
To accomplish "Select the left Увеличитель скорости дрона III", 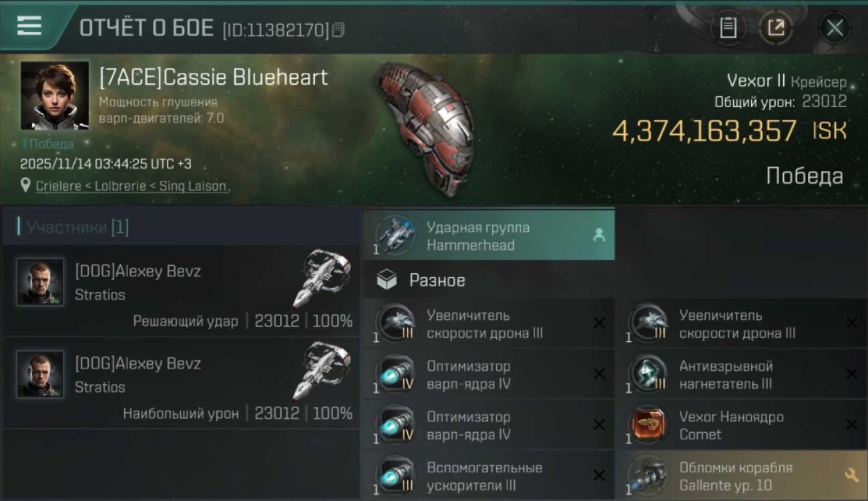I will (x=489, y=323).
